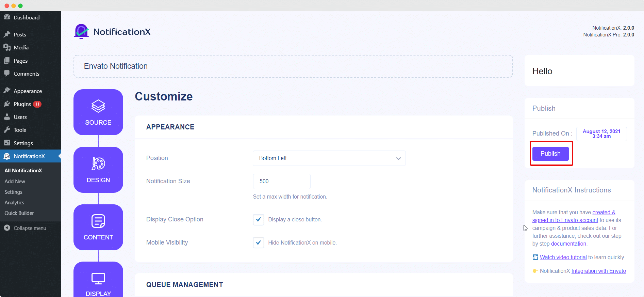Click the Plugins plug icon
Viewport: 644px width, 297px height.
click(7, 104)
